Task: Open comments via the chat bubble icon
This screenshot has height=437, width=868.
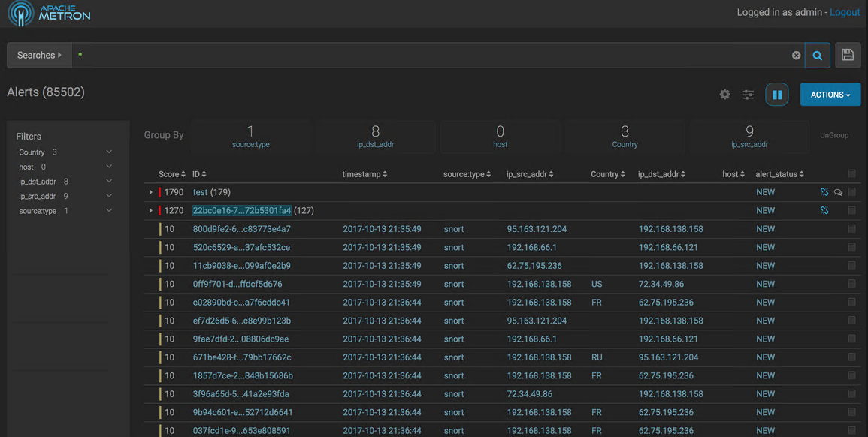Action: click(838, 191)
